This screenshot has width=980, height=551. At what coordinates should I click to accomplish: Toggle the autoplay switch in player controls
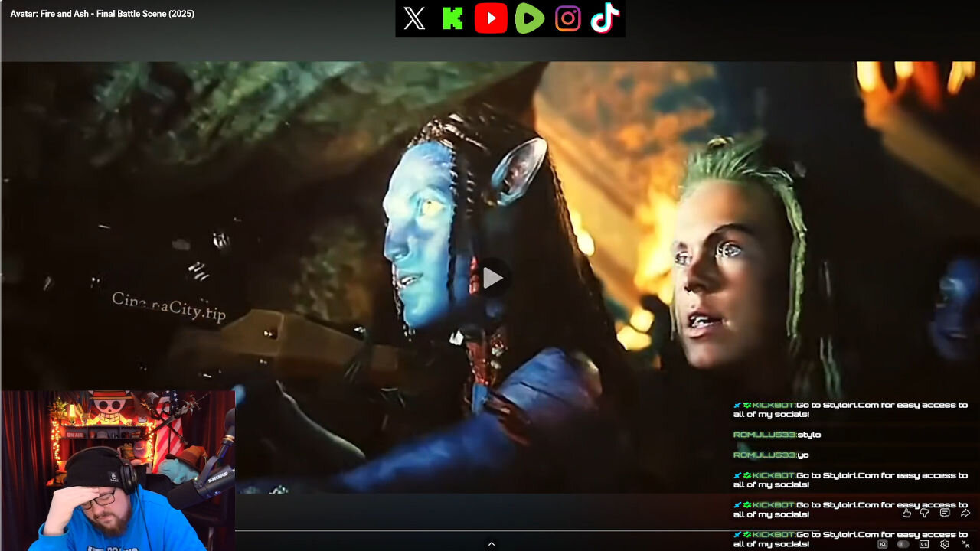pos(903,544)
